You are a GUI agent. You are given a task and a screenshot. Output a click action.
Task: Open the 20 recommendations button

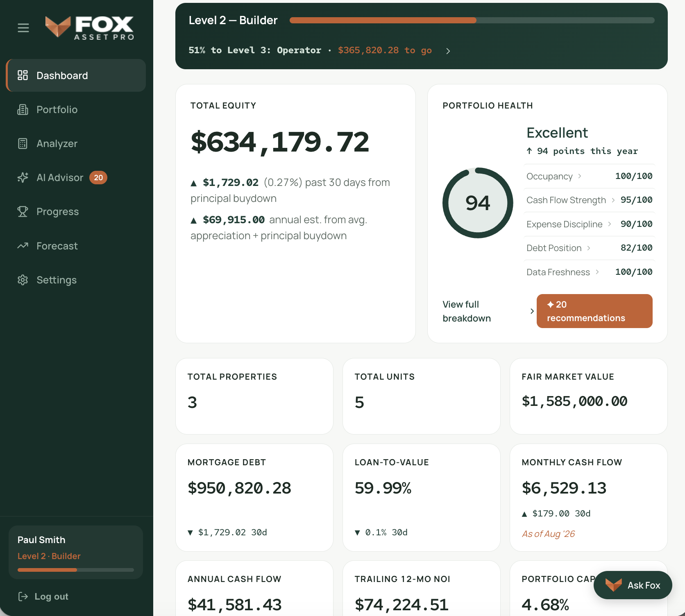pos(594,311)
